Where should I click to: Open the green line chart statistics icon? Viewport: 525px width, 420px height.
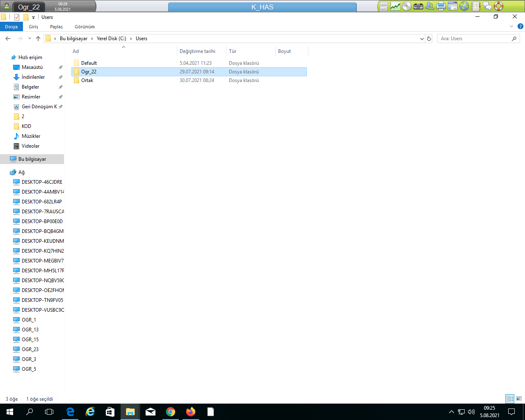pyautogui.click(x=395, y=6)
